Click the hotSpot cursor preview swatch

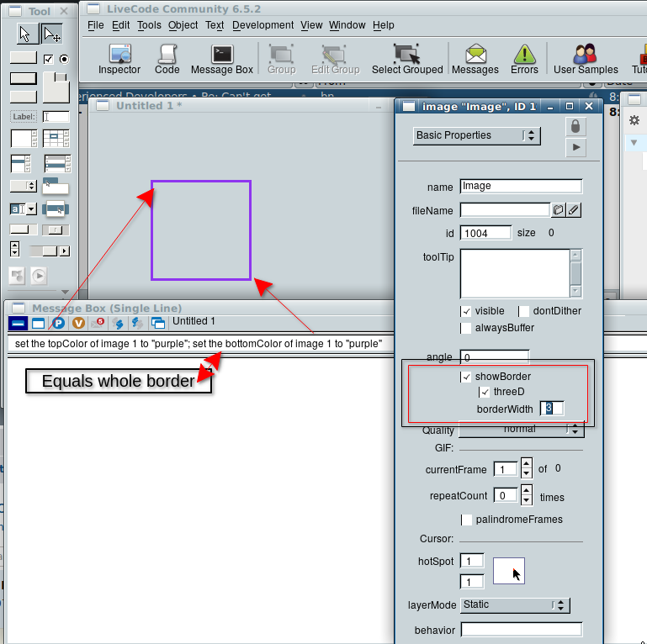tap(508, 573)
